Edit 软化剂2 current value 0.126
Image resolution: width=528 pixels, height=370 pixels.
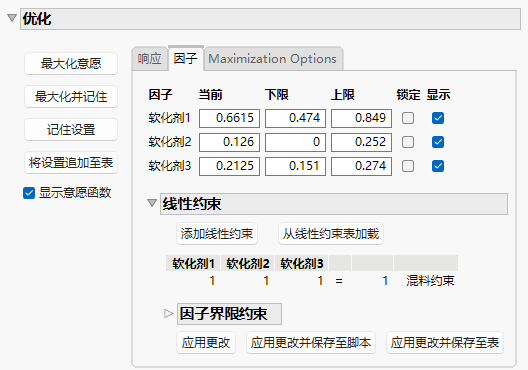click(229, 142)
